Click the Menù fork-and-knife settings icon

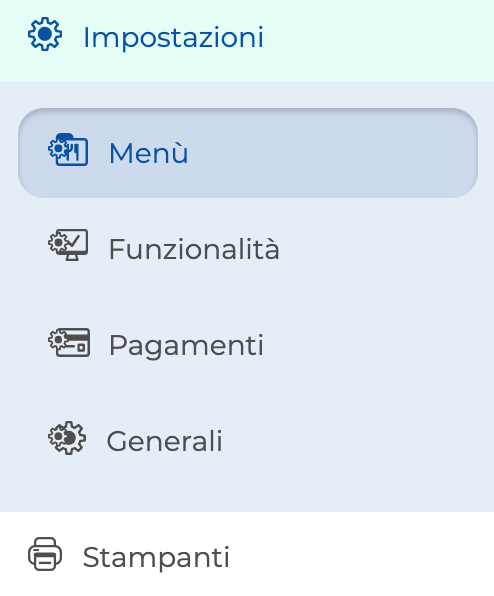click(68, 149)
